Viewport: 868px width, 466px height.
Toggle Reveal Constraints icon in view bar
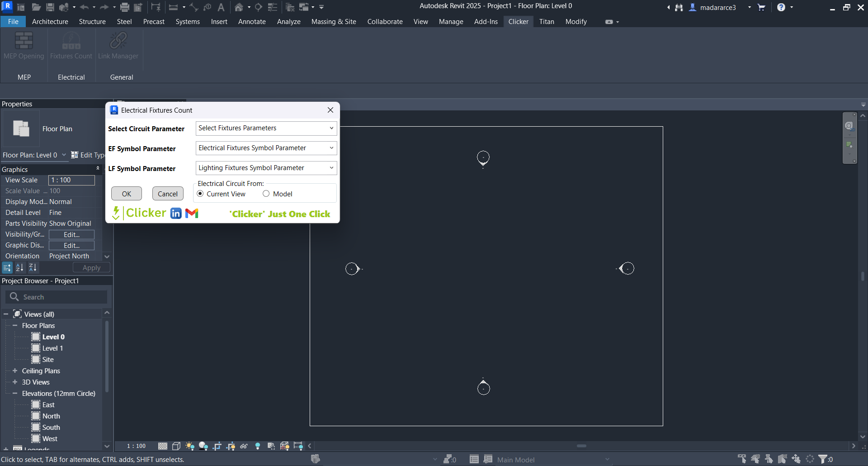[x=298, y=446]
